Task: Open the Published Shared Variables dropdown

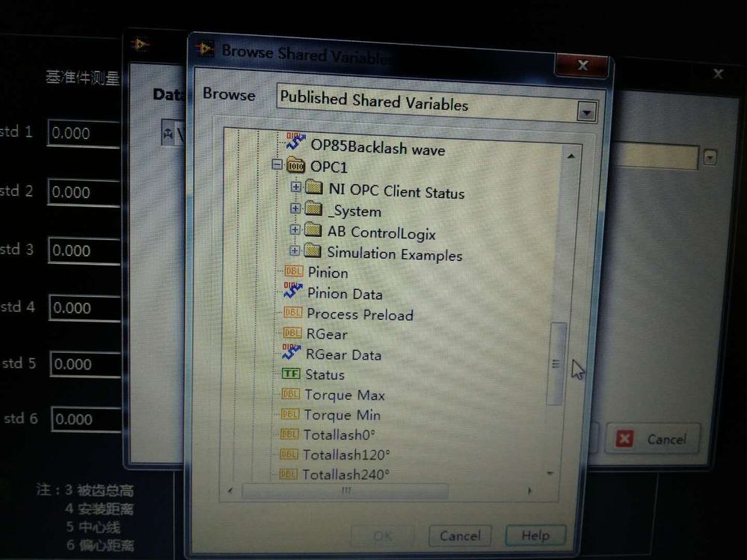Action: pos(586,112)
